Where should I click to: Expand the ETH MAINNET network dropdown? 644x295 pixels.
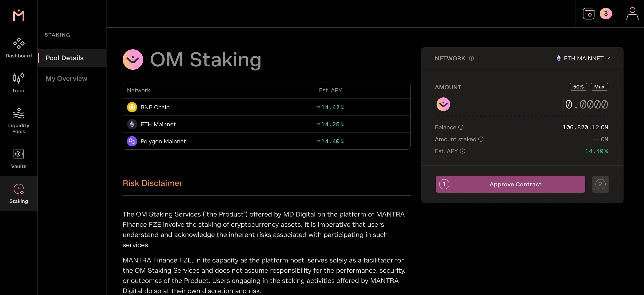pos(584,58)
